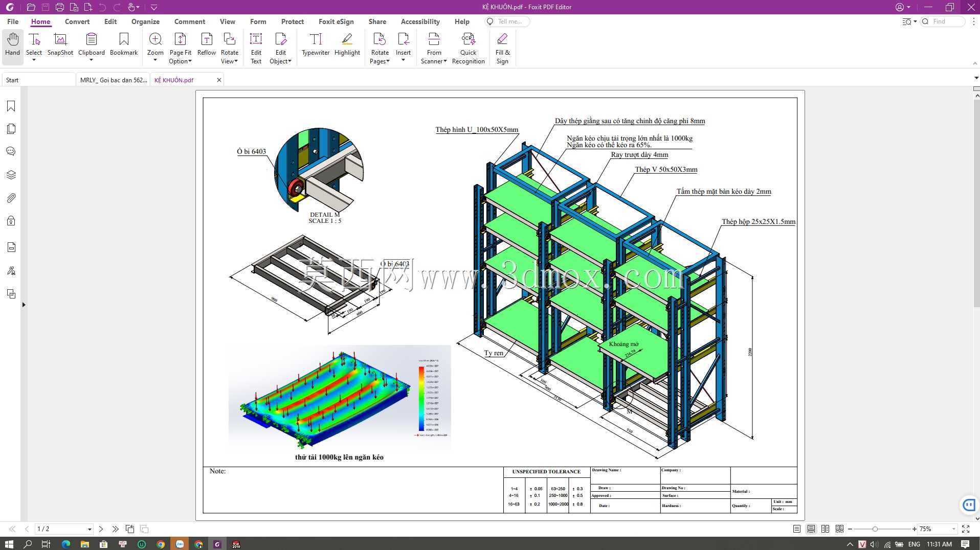Switch to facing pages view

point(825,529)
